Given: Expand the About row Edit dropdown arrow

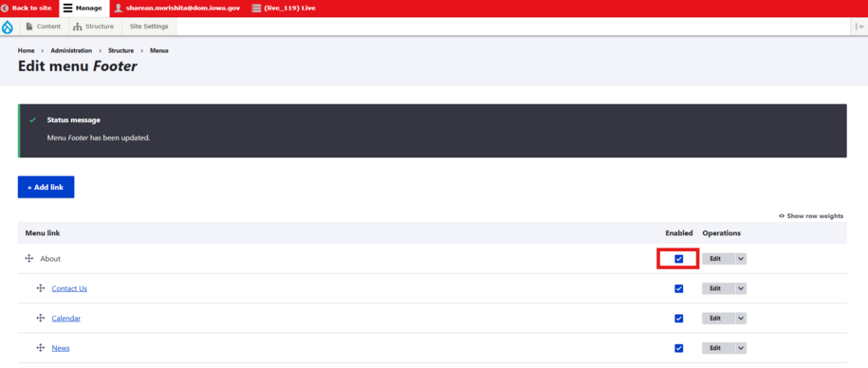Looking at the screenshot, I should 741,258.
